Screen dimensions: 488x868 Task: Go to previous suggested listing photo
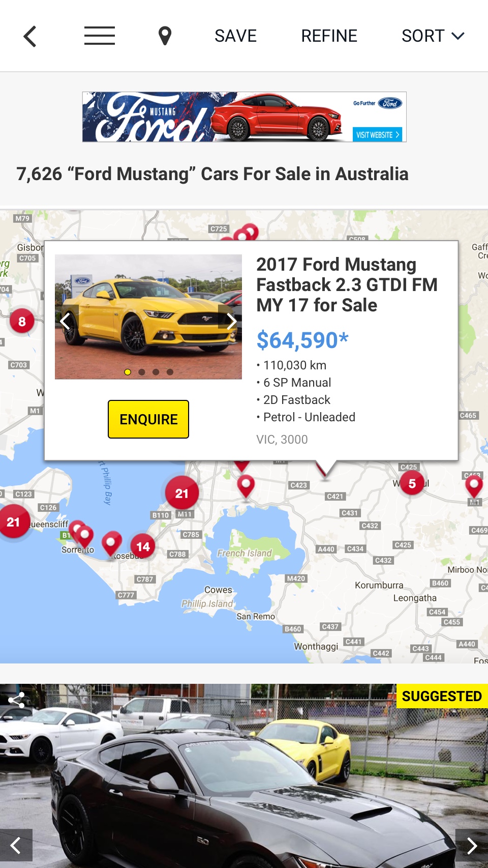(x=16, y=845)
